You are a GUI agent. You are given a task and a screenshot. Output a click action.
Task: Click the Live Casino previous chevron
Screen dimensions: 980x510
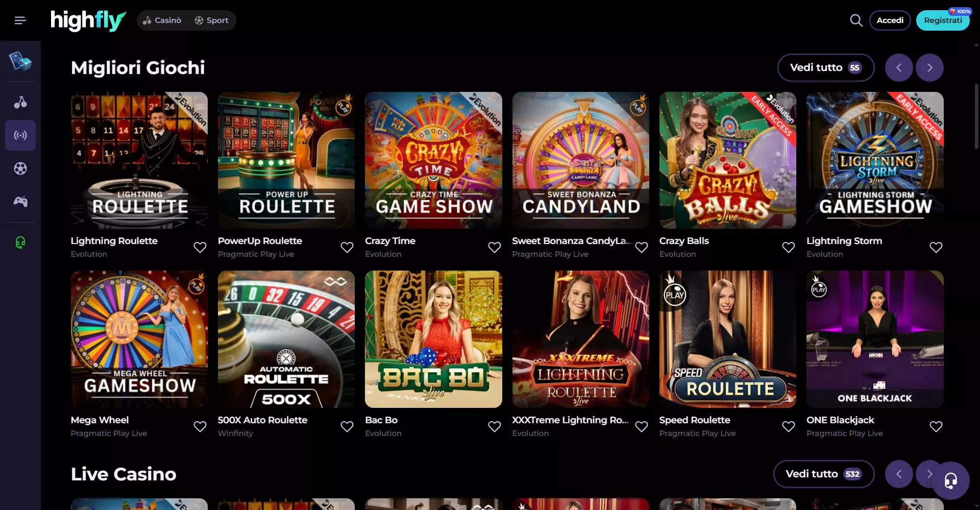point(899,474)
